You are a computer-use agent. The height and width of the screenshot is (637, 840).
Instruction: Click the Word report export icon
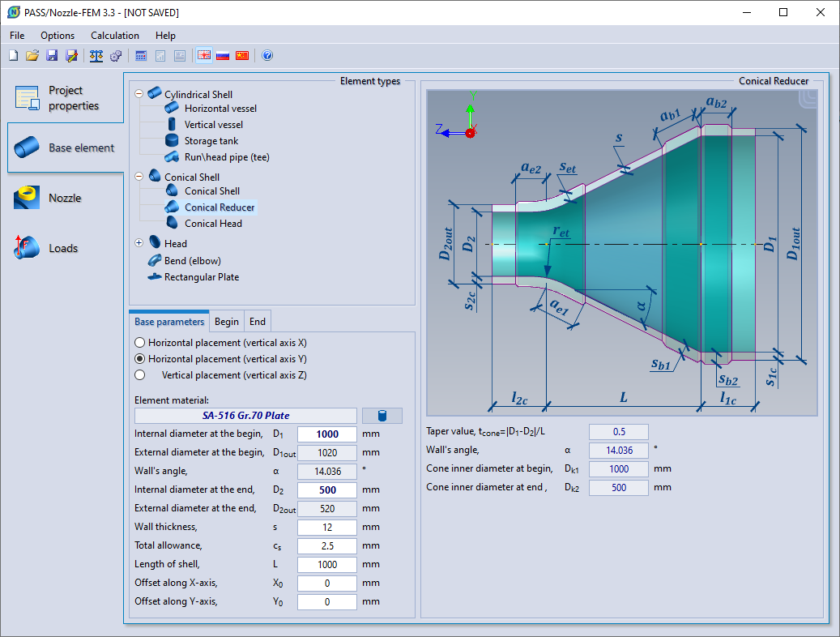pos(180,55)
